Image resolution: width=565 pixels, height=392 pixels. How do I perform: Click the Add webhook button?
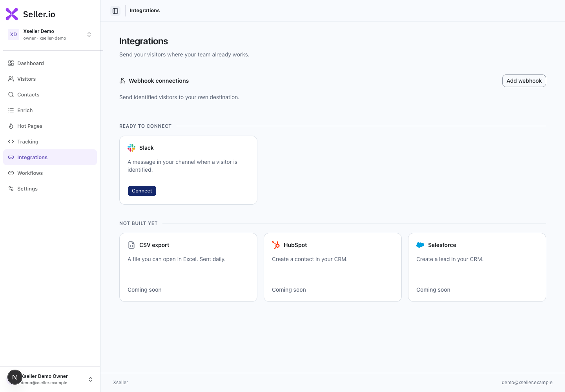coord(524,81)
